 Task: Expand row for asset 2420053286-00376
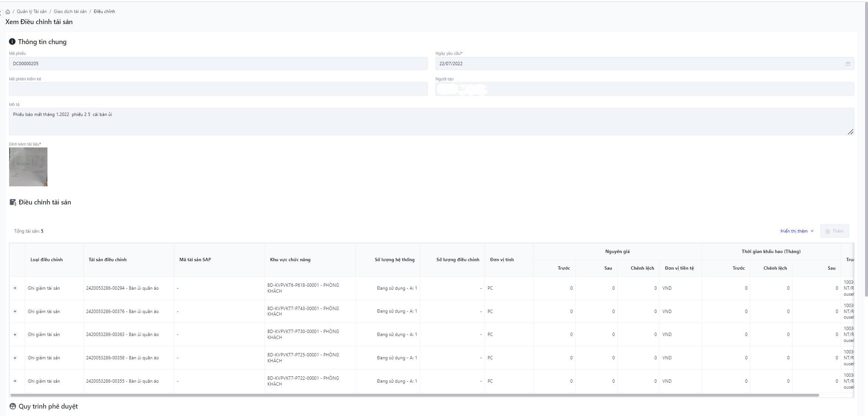[15, 312]
